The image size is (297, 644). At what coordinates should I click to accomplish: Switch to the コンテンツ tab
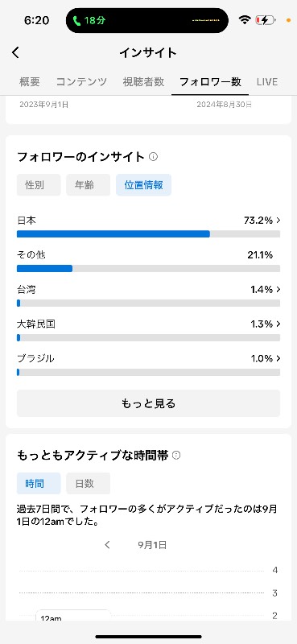point(81,82)
